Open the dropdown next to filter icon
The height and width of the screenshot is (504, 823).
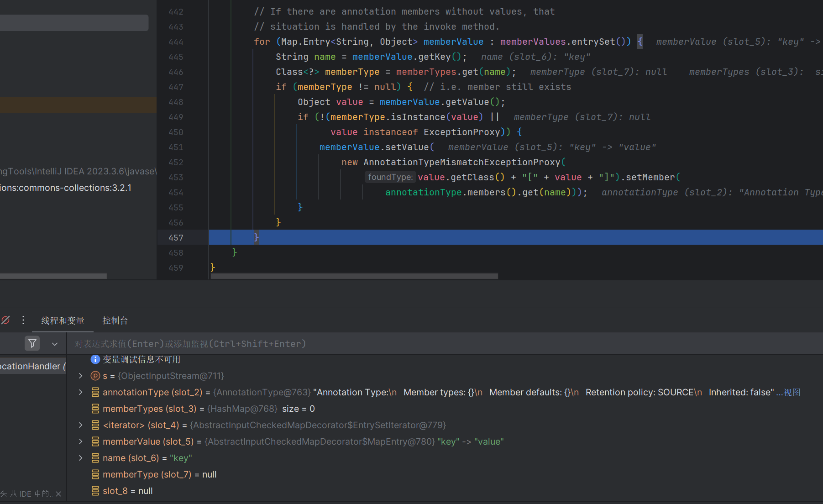click(55, 344)
